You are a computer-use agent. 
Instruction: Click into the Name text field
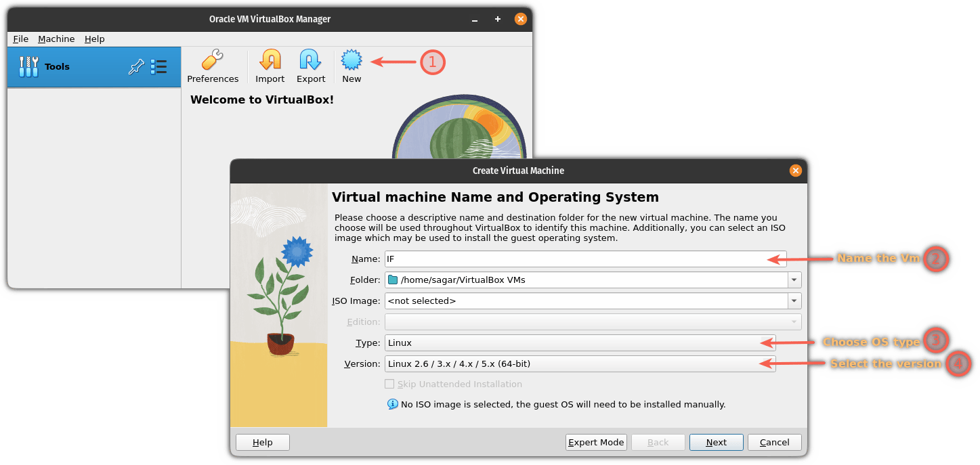(x=576, y=259)
